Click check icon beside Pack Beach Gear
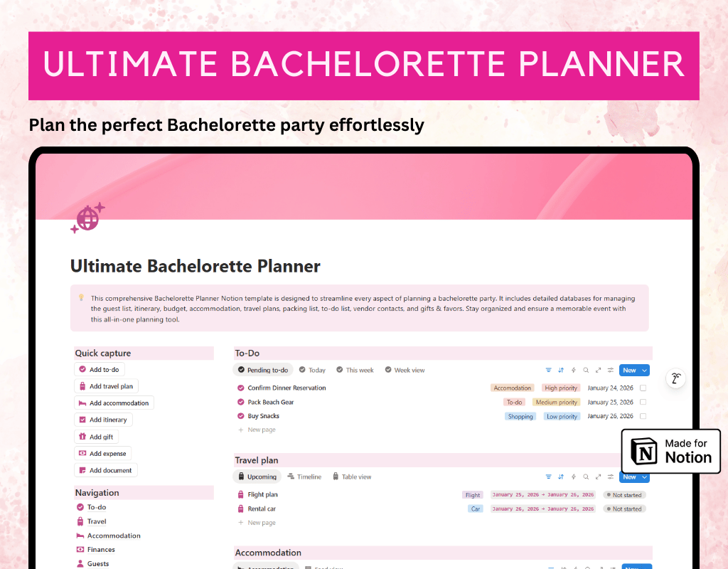Viewport: 728px width, 569px height. coord(240,402)
